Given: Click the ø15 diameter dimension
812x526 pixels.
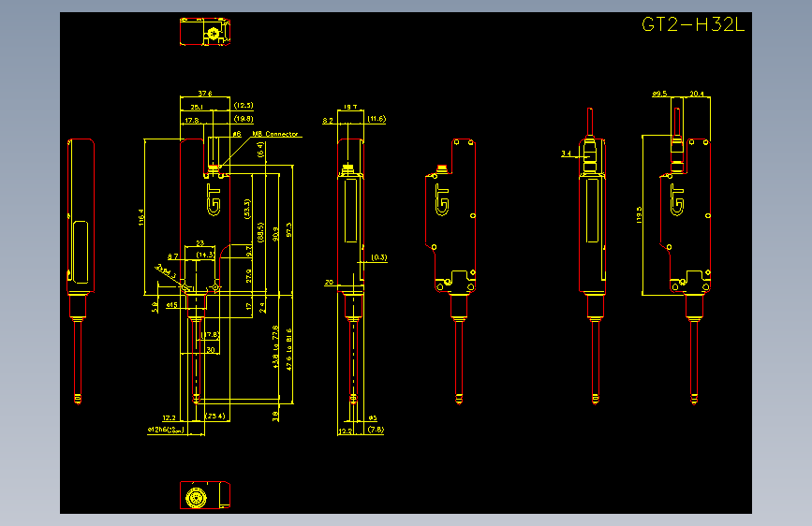Looking at the screenshot, I should [172, 305].
